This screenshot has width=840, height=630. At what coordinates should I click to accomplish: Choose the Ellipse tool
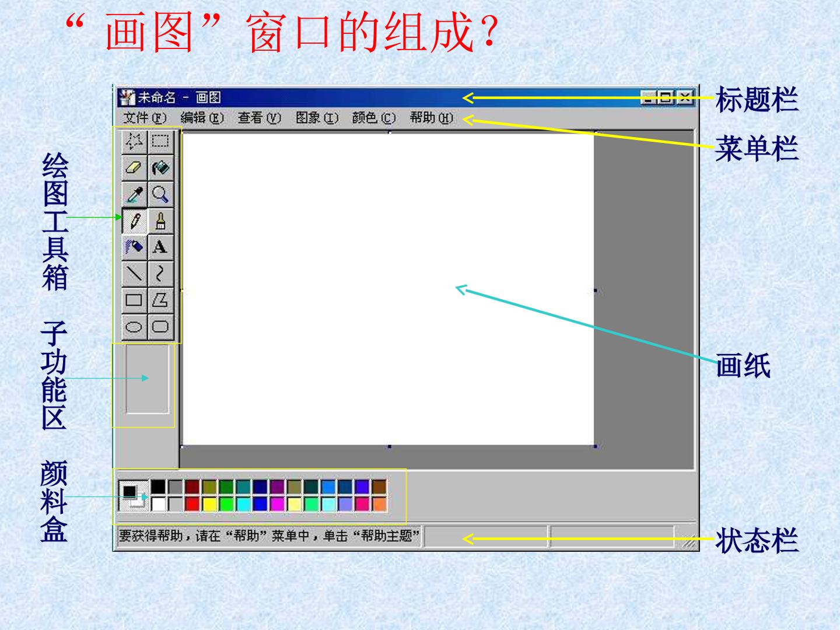pyautogui.click(x=134, y=327)
